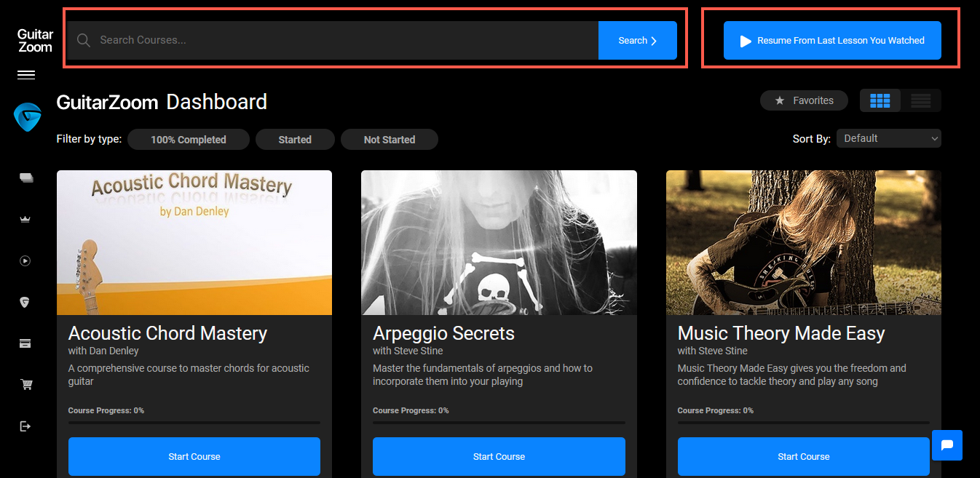Click the small guitar pick sidebar icon
This screenshot has width=980, height=478.
[25, 302]
